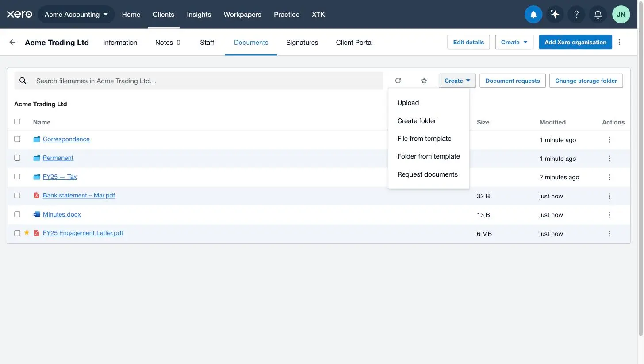Go to Home in top navigation

click(x=131, y=14)
